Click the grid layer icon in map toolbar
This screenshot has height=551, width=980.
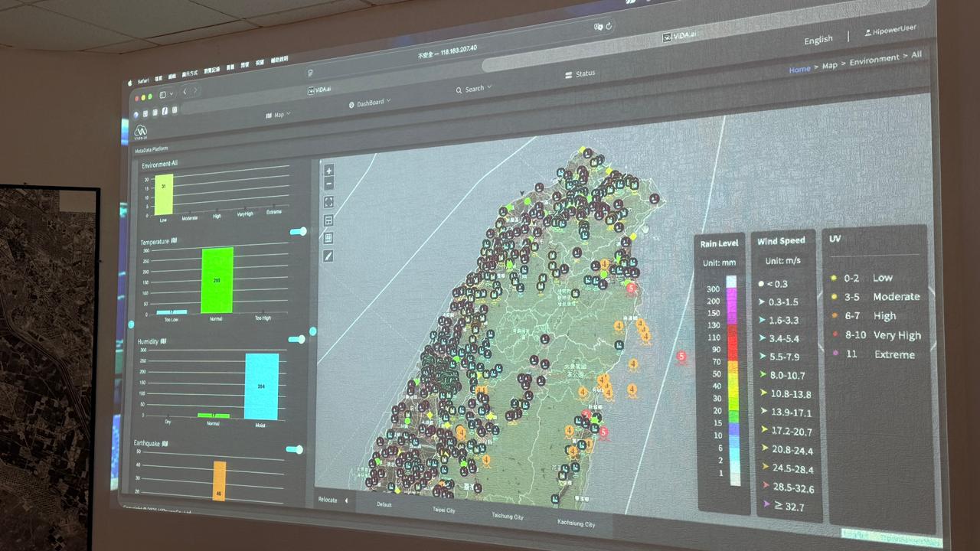point(329,238)
